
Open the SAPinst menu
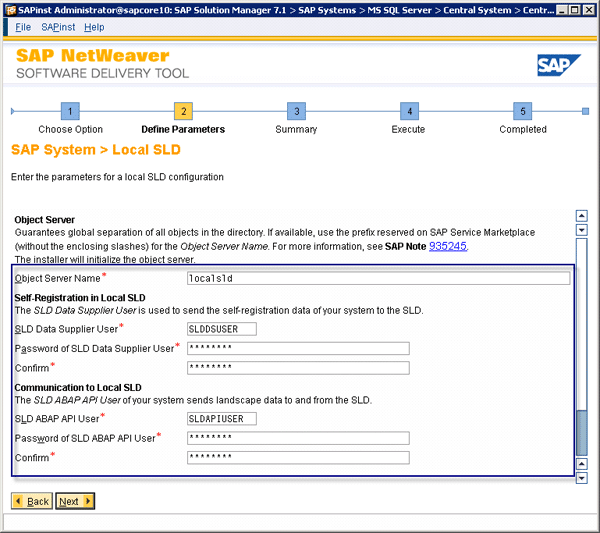click(57, 27)
